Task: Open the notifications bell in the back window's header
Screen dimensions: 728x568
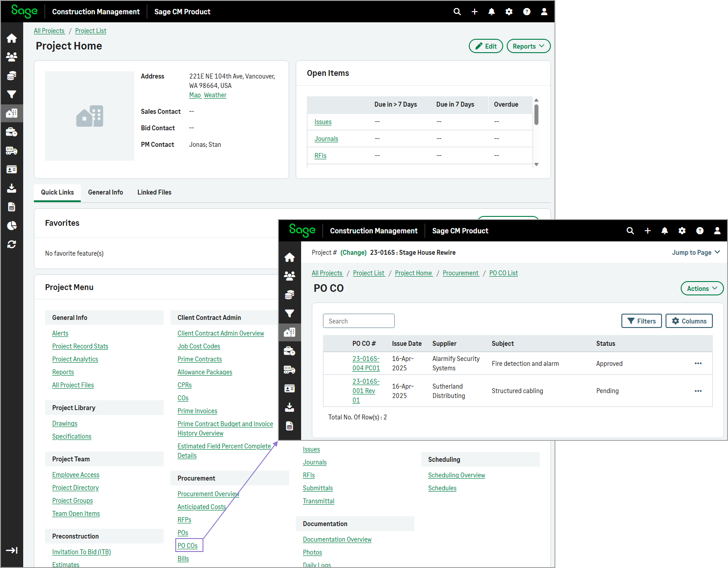Action: tap(492, 12)
